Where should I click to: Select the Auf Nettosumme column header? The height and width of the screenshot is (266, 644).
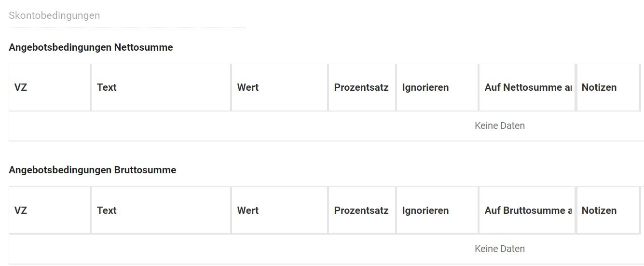point(527,87)
